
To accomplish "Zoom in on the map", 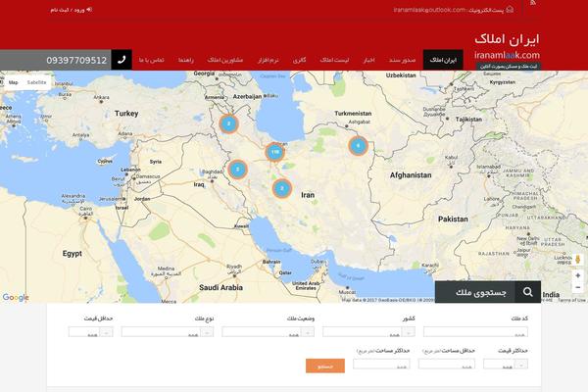I will point(577,275).
